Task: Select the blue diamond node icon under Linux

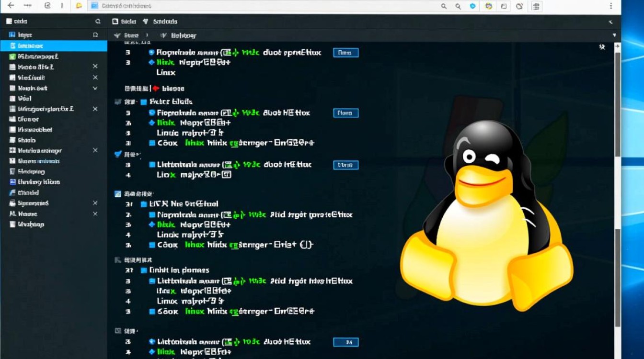Action: pos(152,62)
